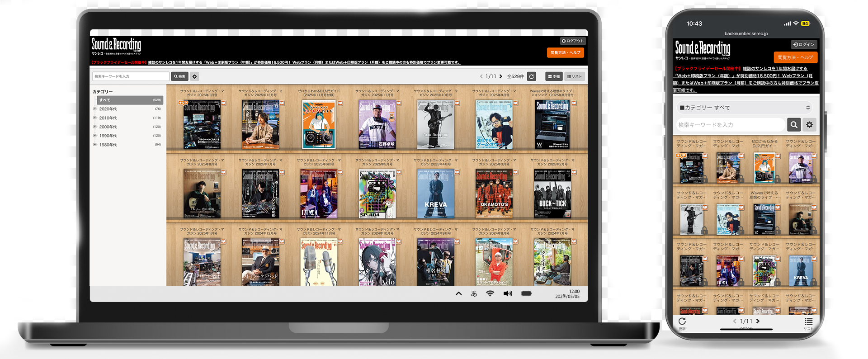Reload the bookshelf with the laptop refresh icon

coord(532,76)
